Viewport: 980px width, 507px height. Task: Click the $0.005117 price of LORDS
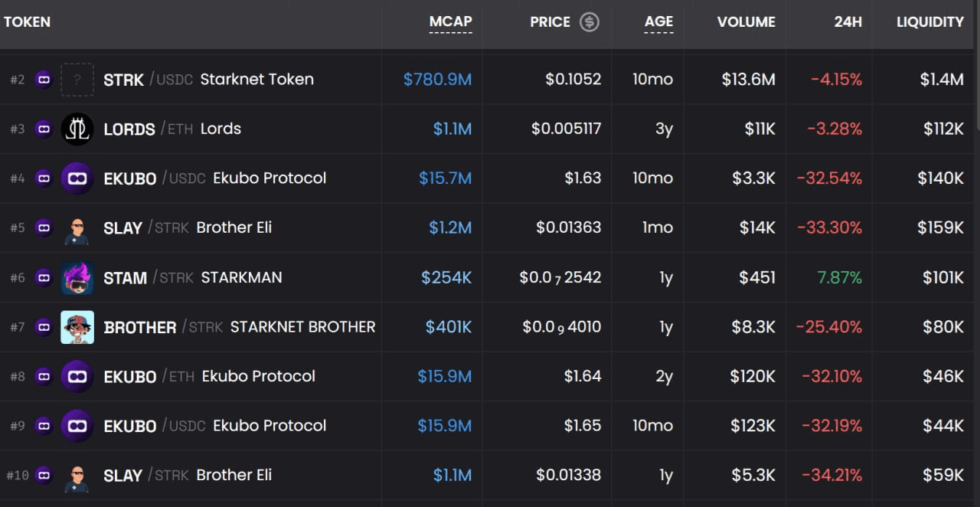567,129
